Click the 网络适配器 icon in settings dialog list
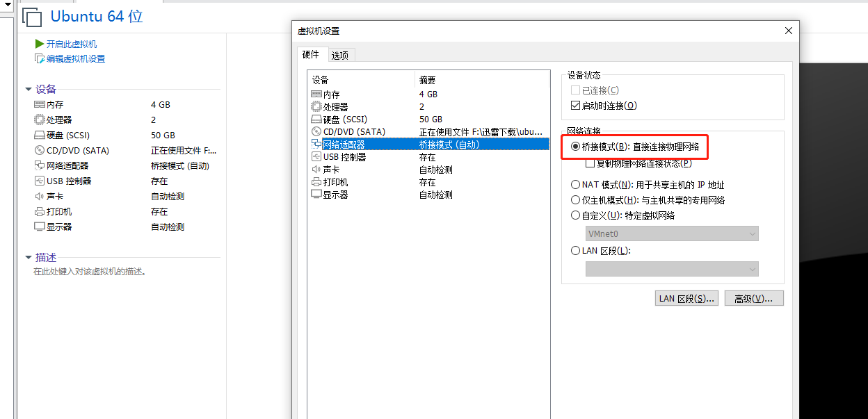Image resolution: width=868 pixels, height=419 pixels. click(x=316, y=144)
